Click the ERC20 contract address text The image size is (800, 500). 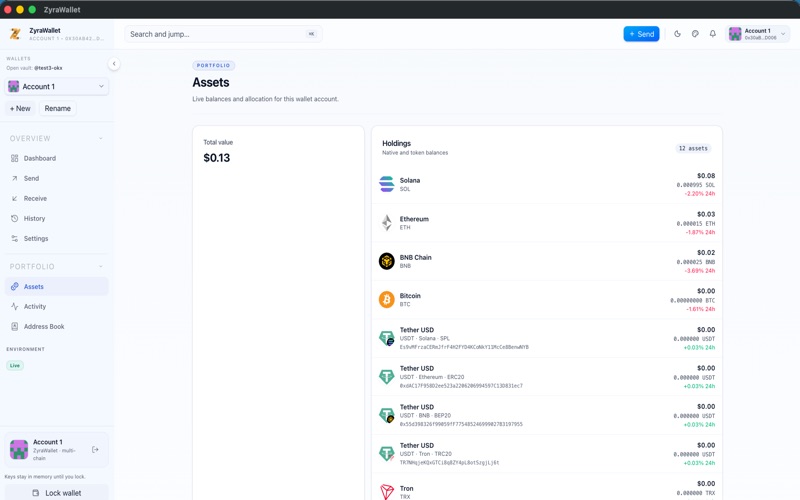[x=461, y=386]
